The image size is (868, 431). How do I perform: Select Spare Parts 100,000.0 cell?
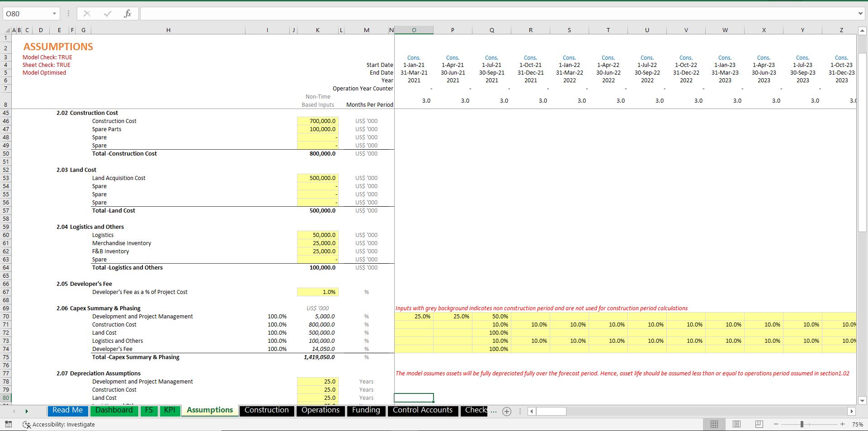coord(318,129)
